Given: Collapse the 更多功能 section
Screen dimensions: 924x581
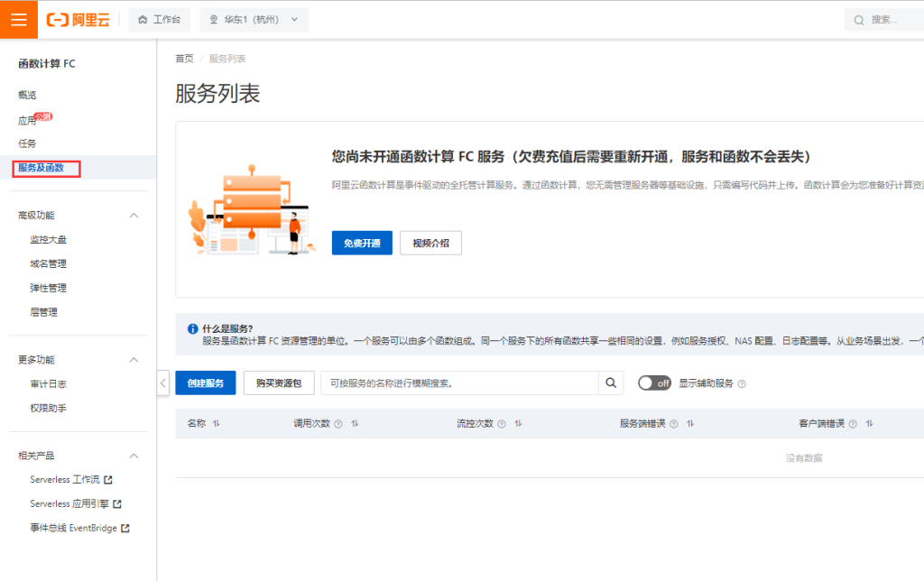Looking at the screenshot, I should coord(134,359).
